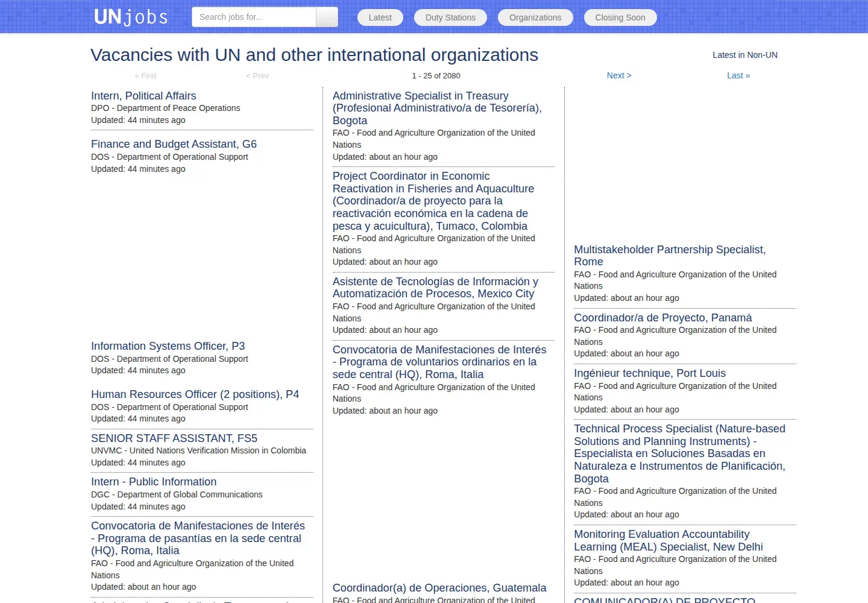Open Human Resources Officer (2 positions), P4
Screen dimensions: 868x603
195,394
